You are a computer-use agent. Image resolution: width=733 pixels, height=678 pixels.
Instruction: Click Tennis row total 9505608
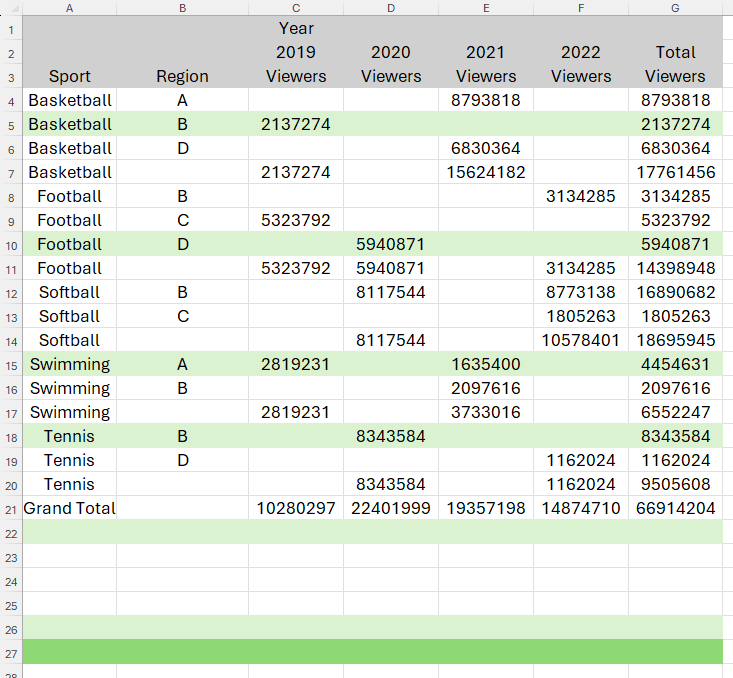point(675,484)
